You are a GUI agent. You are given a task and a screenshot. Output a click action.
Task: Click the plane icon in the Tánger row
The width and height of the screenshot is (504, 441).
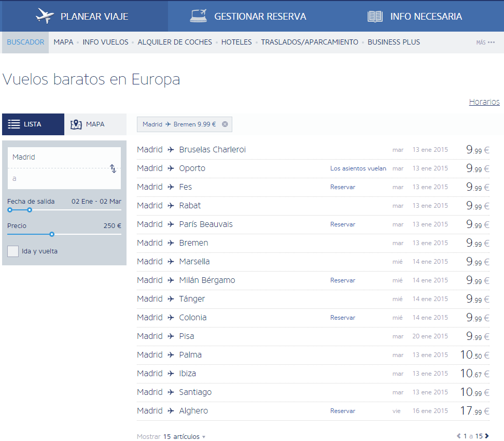coord(171,298)
